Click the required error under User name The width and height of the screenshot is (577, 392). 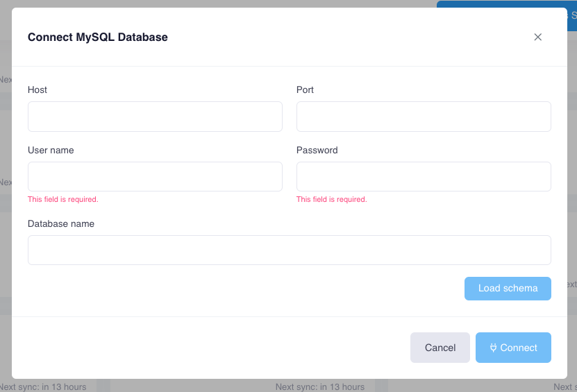(x=63, y=199)
